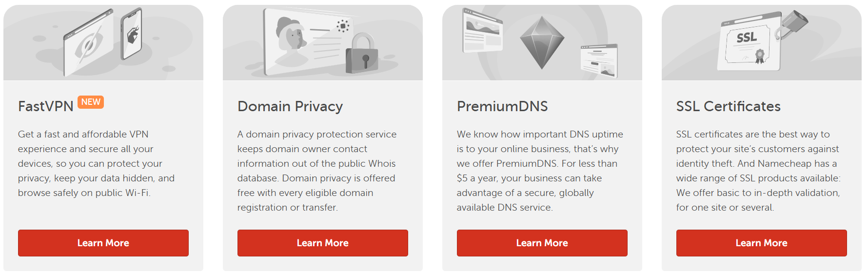
Task: Select the PremiumDNS Learn More button
Action: click(x=542, y=243)
